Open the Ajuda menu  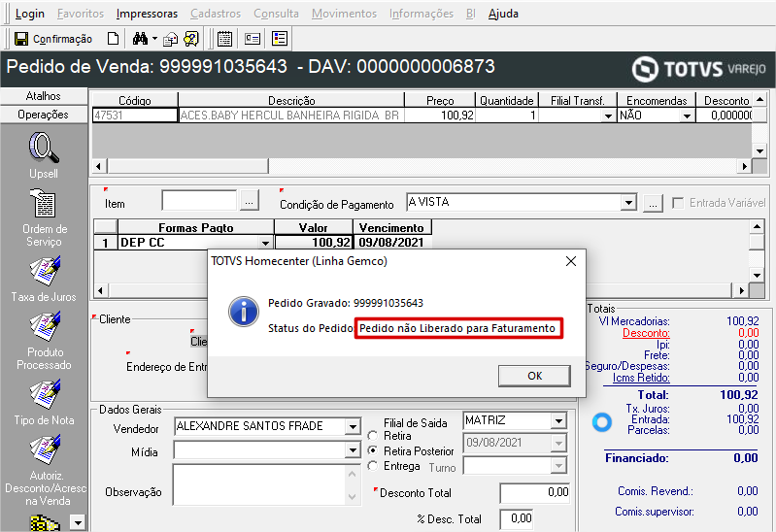[x=503, y=14]
